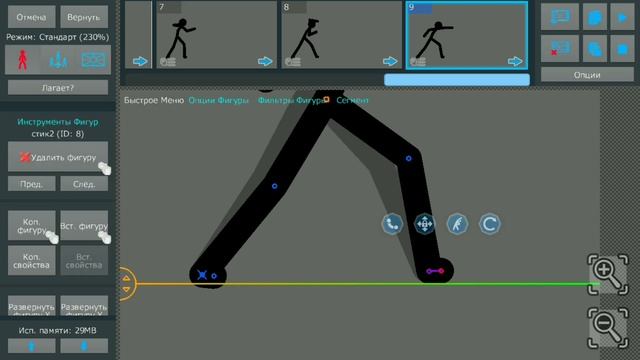Viewport: 640px width, 360px height.
Task: Click the Лагает? button
Action: click(58, 87)
